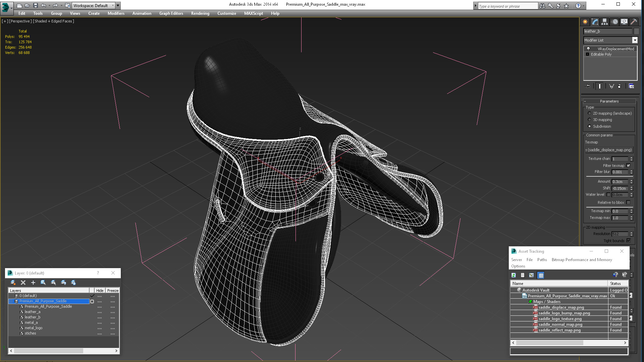Screen dimensions: 644x362
Task: Click the [Perspective] viewport label
Action: coord(20,21)
